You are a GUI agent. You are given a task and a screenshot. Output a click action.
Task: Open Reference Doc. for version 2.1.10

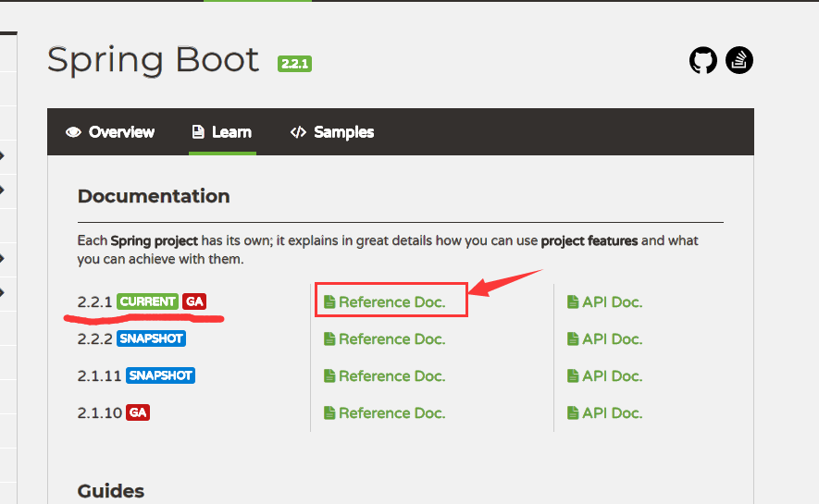[385, 413]
